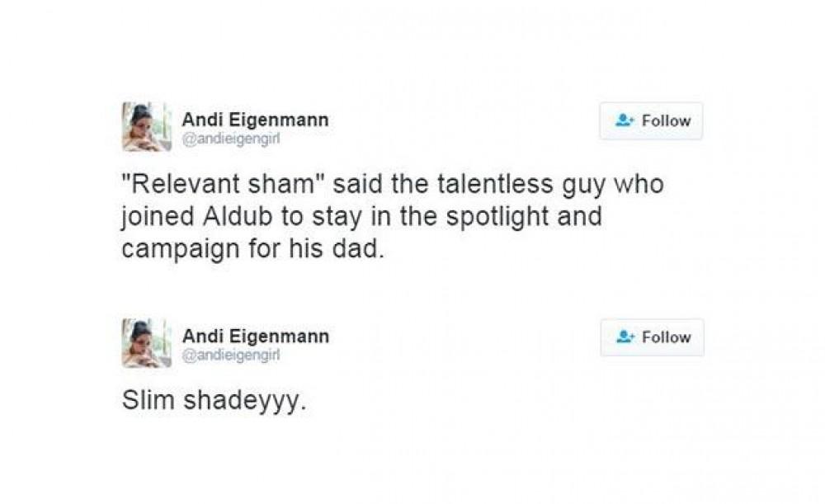The image size is (825, 504).
Task: Select the @andieigengirl handle on the first tweet
Action: (x=231, y=139)
